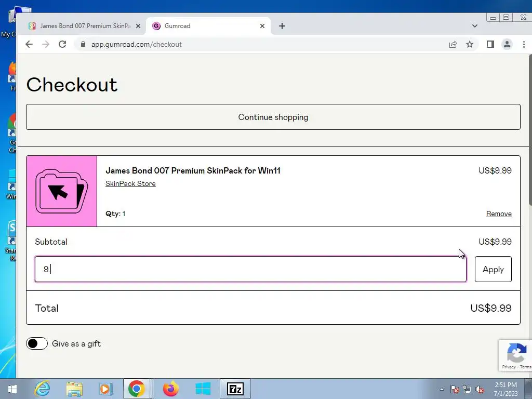Bookmark this page with the star
Viewport: 532px width, 399px height.
(470, 44)
